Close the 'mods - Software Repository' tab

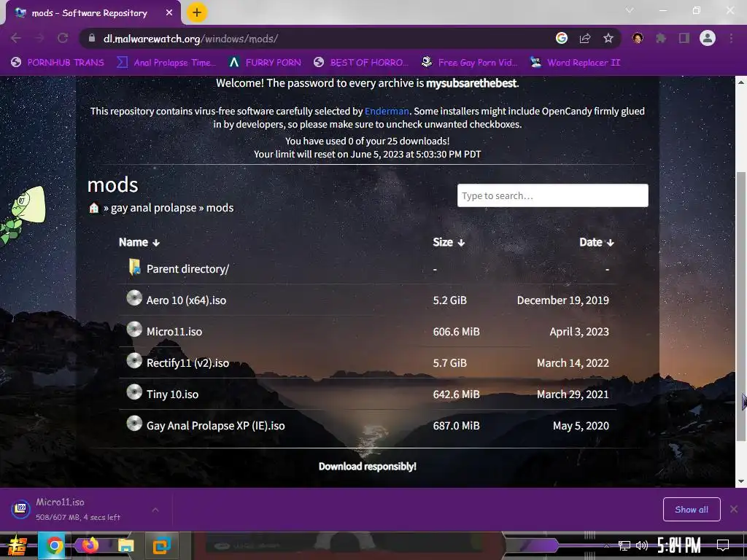[x=169, y=13]
